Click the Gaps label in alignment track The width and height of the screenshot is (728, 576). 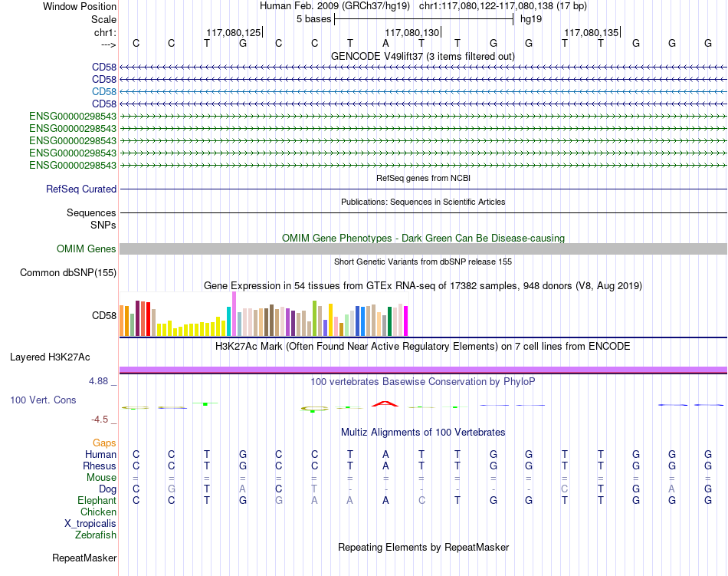[x=104, y=443]
